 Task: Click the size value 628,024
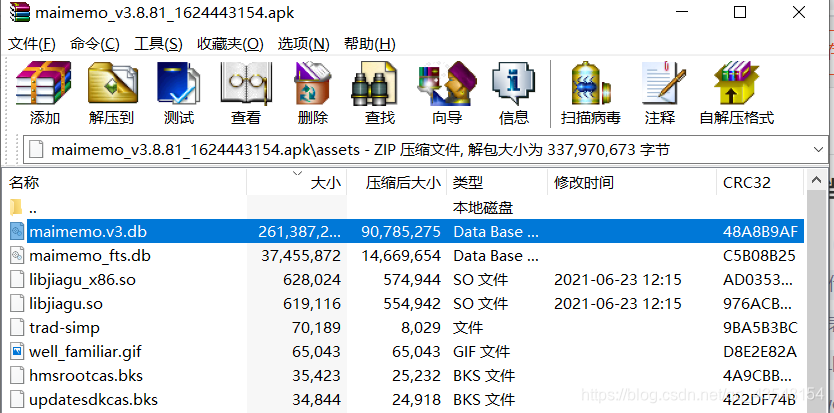[312, 280]
